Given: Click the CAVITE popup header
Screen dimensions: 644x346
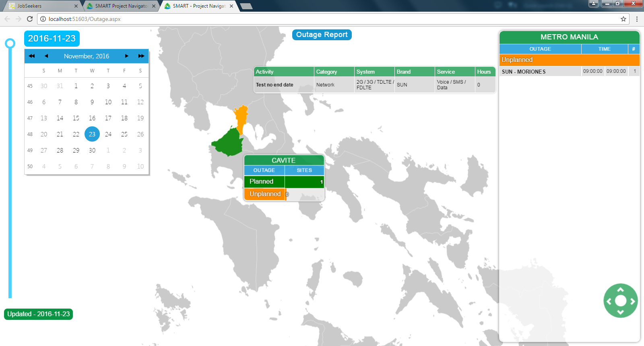Looking at the screenshot, I should click(x=284, y=160).
